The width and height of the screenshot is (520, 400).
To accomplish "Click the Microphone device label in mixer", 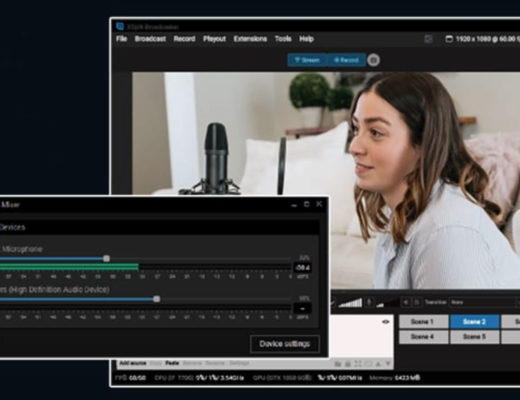I will tap(21, 249).
